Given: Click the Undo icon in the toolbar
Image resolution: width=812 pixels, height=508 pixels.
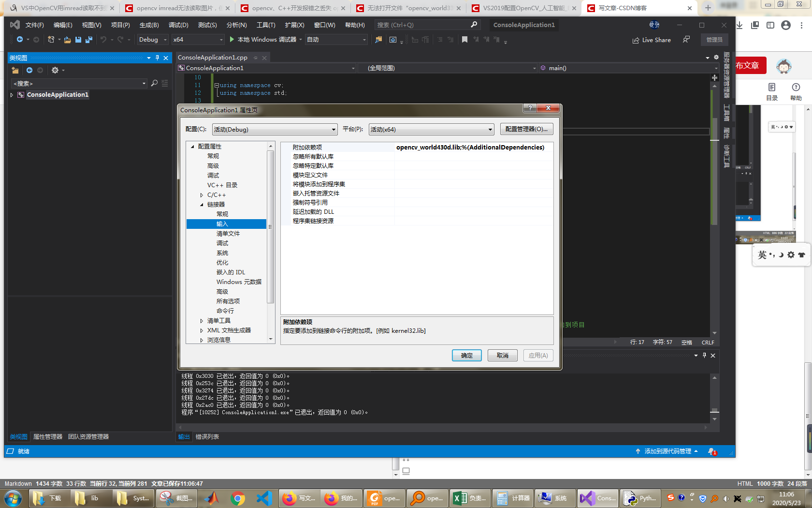Looking at the screenshot, I should (102, 40).
